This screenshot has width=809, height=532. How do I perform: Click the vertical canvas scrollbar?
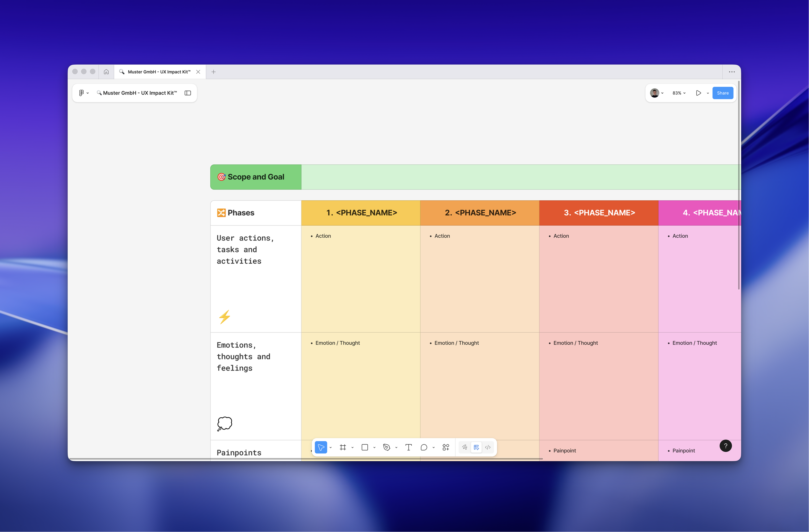tap(739, 185)
